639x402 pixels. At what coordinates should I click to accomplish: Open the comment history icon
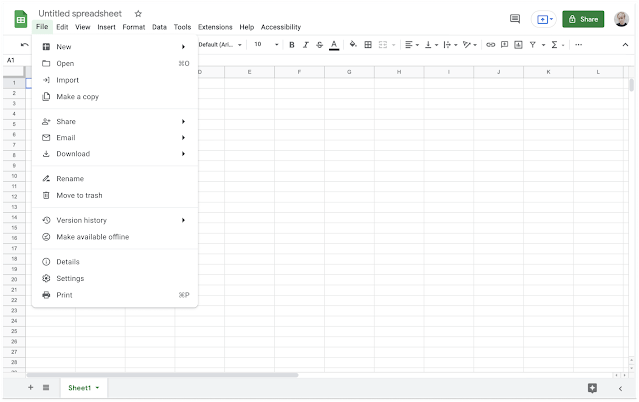click(515, 19)
